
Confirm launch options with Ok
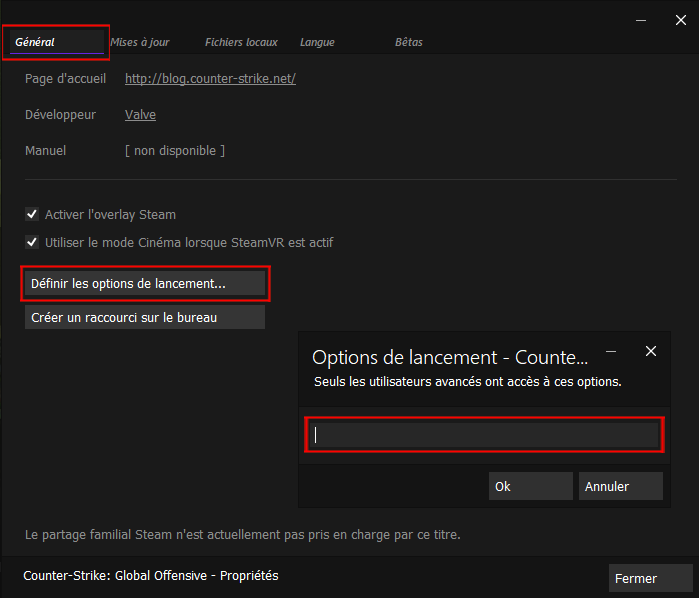click(x=530, y=486)
